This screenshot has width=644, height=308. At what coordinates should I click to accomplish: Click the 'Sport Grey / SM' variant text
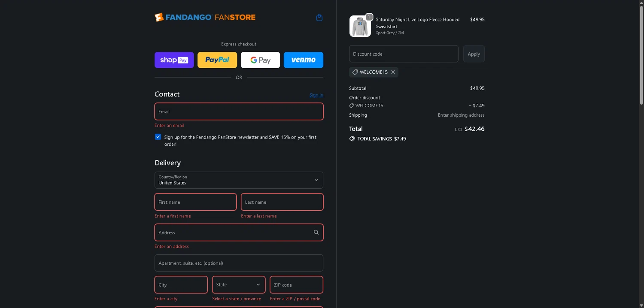coord(390,33)
